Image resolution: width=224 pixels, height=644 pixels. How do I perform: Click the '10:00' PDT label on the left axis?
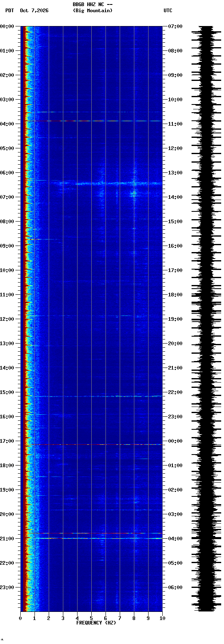7,270
